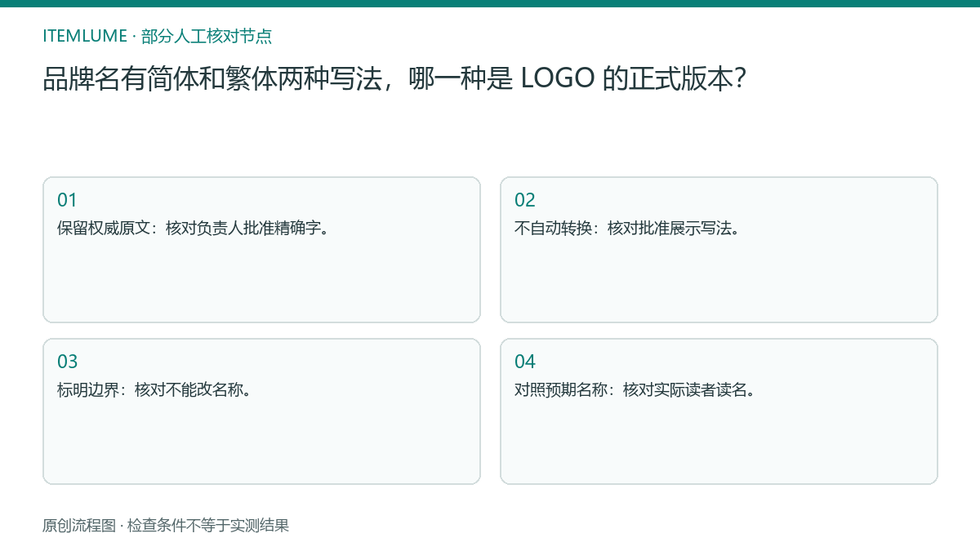Screen dimensions: 980x551
Task: Click the ITEMLUME · 部分人工核对节点 header text
Action: [x=157, y=36]
